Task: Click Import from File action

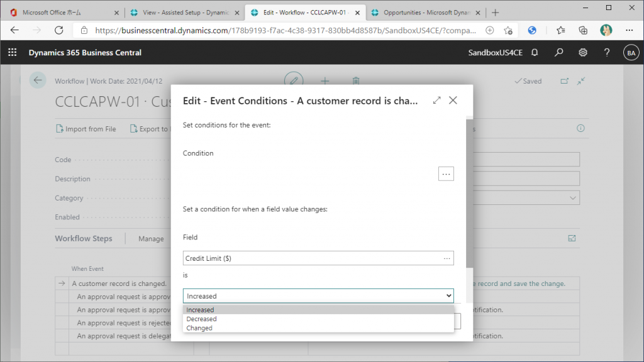Action: coord(86,129)
